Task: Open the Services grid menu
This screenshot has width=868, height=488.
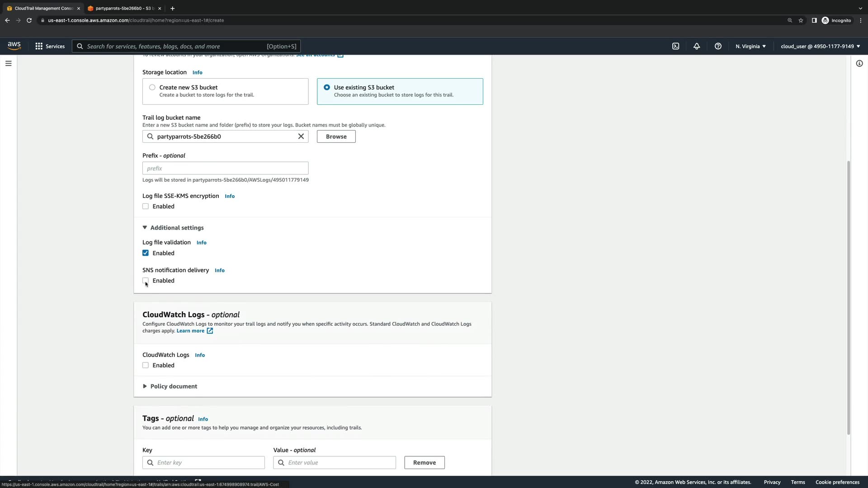Action: point(50,46)
